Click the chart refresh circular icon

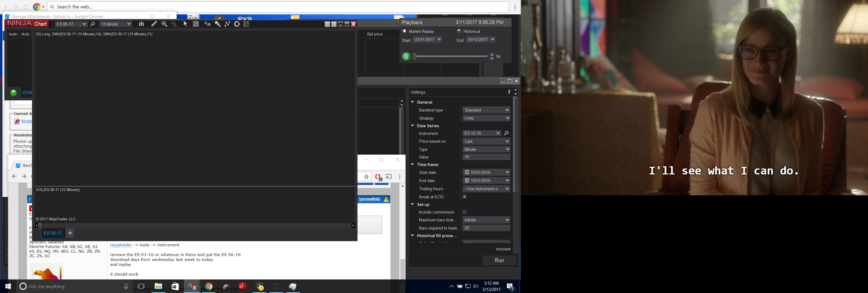237,24
